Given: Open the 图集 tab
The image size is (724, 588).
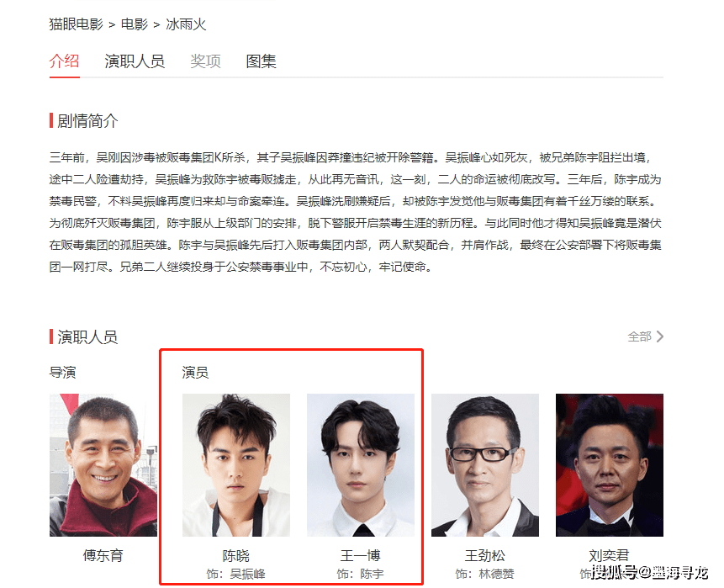Looking at the screenshot, I should tap(261, 61).
